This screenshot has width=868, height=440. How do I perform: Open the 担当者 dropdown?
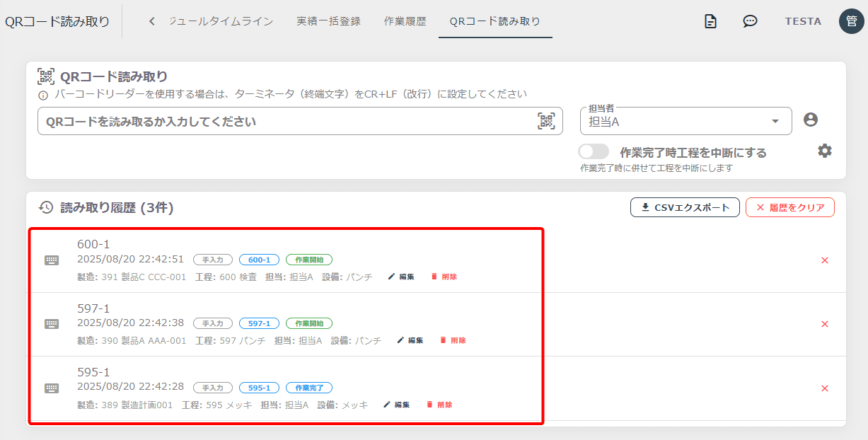686,121
